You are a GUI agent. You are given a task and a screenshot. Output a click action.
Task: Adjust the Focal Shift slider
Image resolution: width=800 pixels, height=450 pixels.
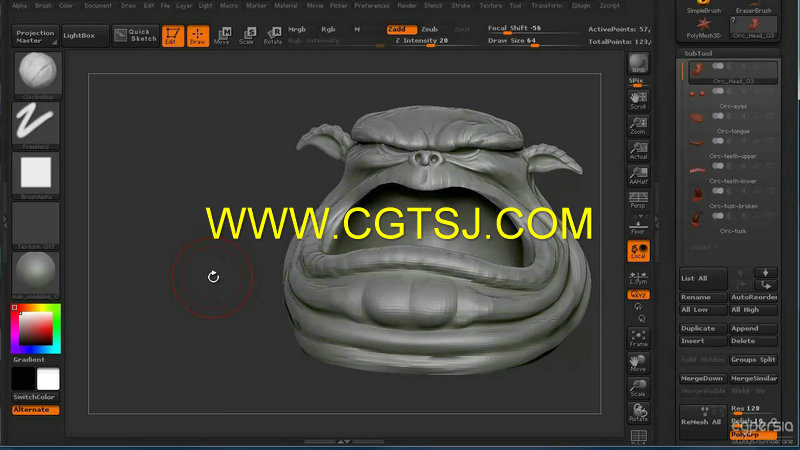click(531, 29)
